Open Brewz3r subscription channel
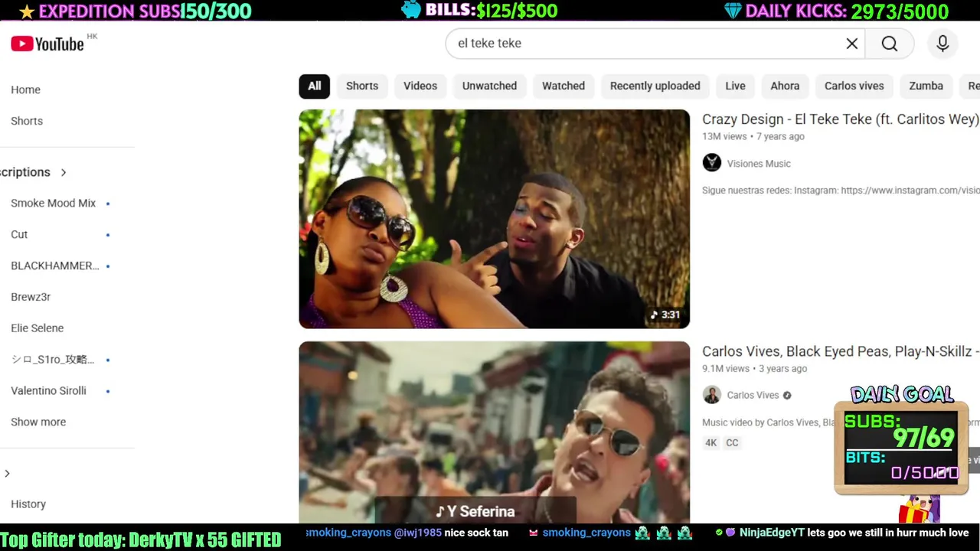The image size is (980, 551). pos(31,297)
